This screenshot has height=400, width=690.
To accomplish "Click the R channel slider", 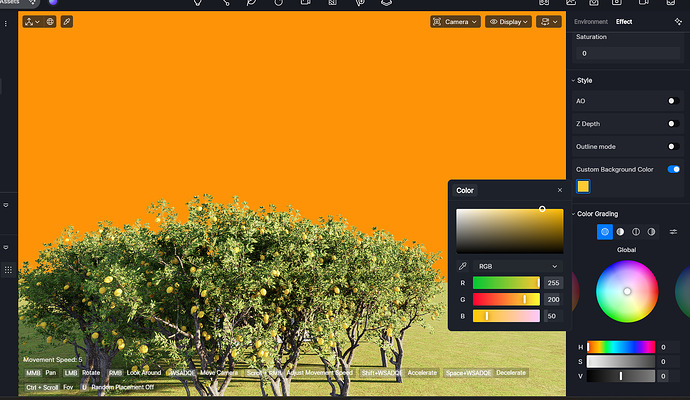I will point(506,283).
